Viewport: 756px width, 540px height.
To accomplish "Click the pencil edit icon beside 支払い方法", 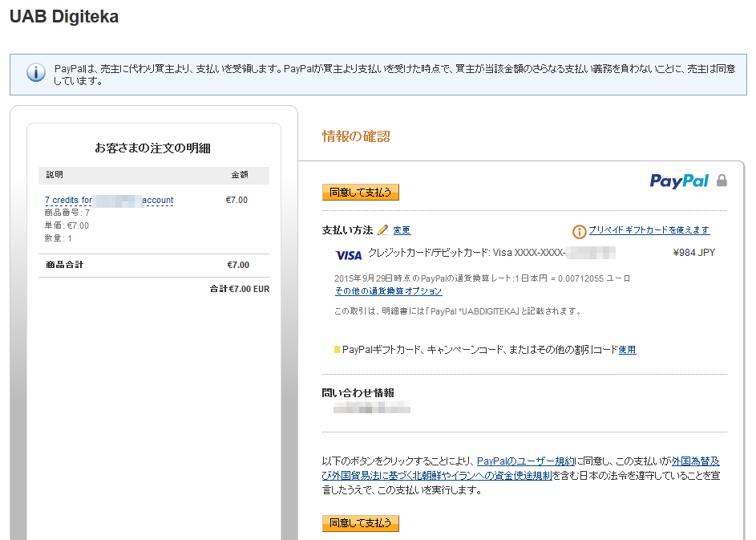I will click(x=383, y=230).
